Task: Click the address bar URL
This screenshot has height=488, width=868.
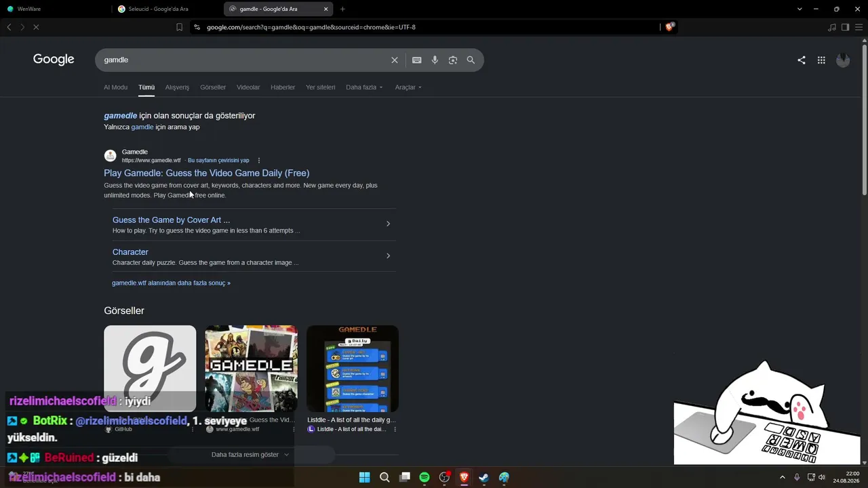Action: [311, 27]
